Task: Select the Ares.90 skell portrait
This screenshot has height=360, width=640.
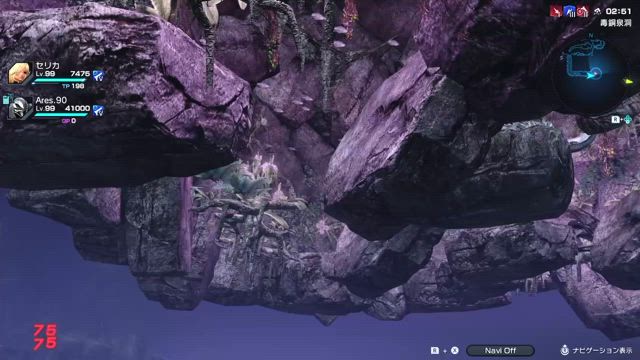Action: 20,108
